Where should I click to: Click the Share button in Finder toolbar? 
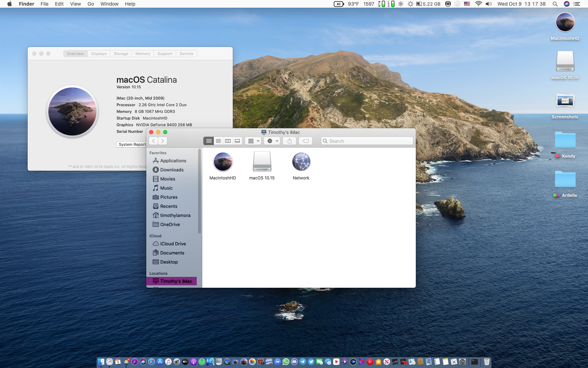(289, 141)
